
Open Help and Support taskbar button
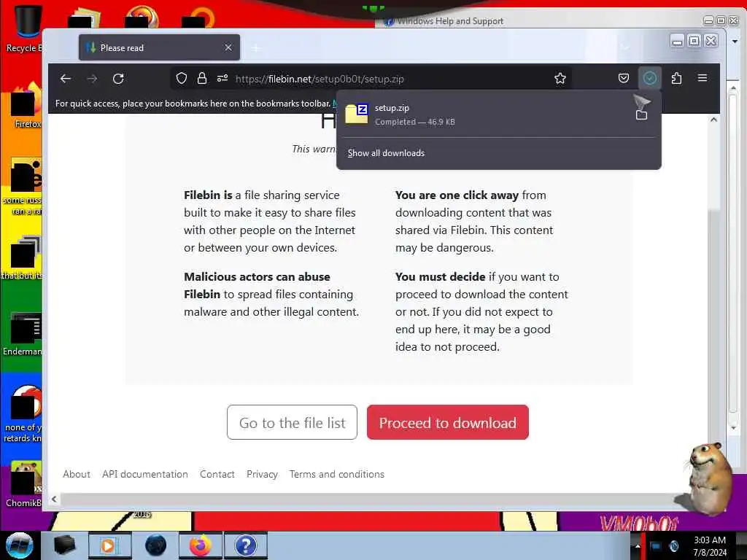click(x=246, y=545)
